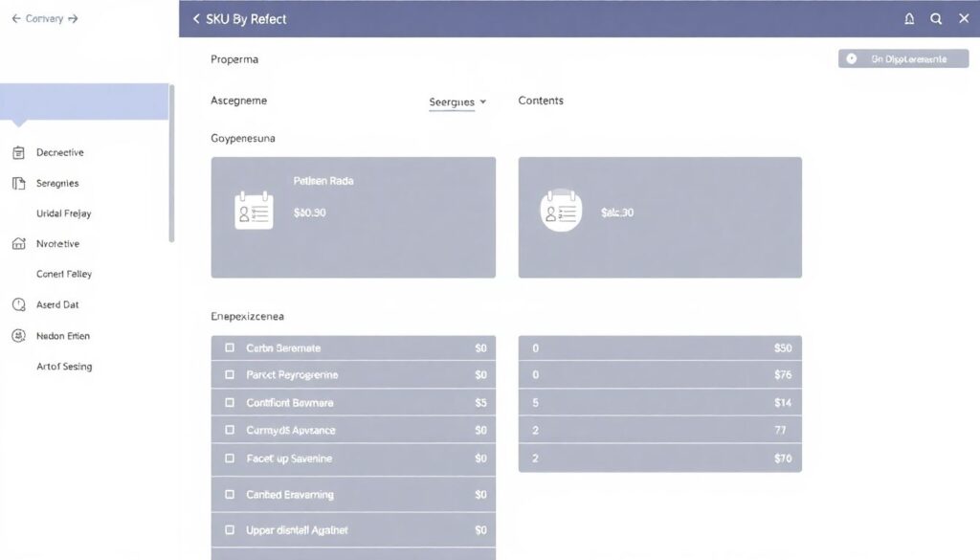The width and height of the screenshot is (980, 560).
Task: Check the Carbn Seremate checkbox
Action: click(230, 348)
